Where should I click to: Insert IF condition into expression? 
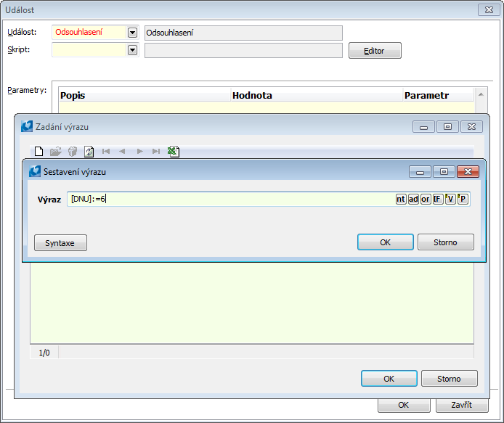(x=438, y=199)
